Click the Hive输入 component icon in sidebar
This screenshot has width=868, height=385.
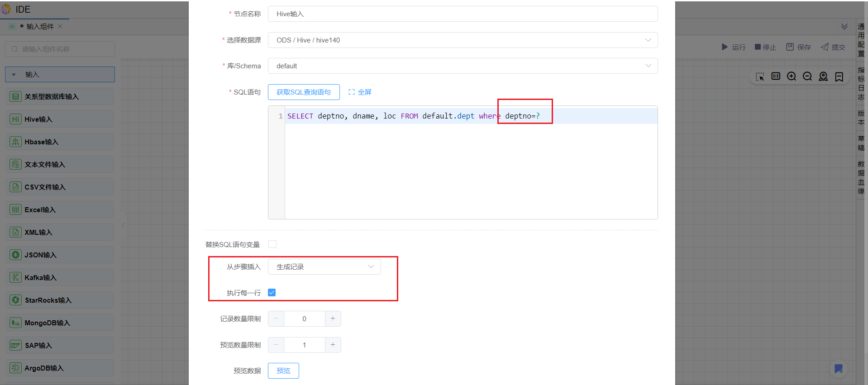click(x=16, y=119)
